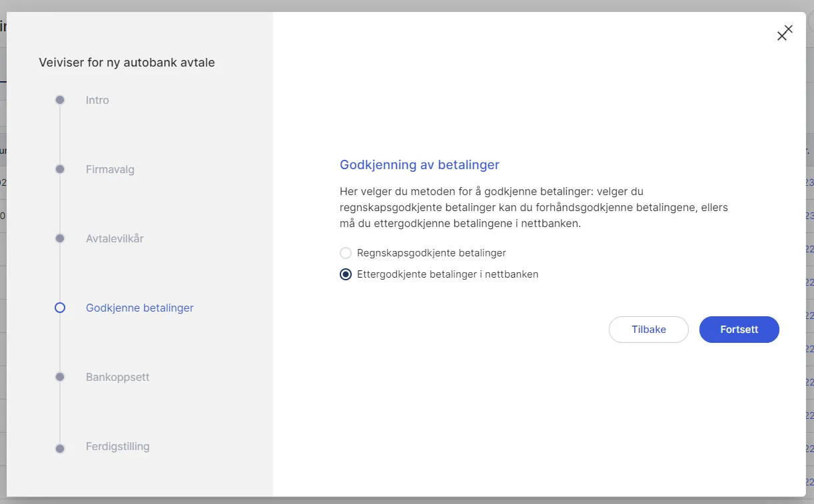Select Regnskapsgodkjente betalinger option
The image size is (814, 504).
(345, 253)
